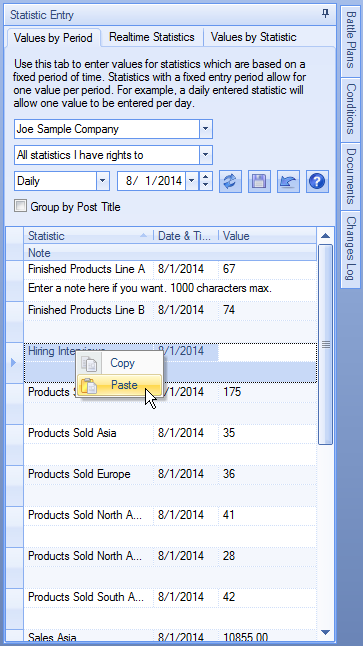Click the value 175 cell
This screenshot has width=363, height=646.
(267, 392)
